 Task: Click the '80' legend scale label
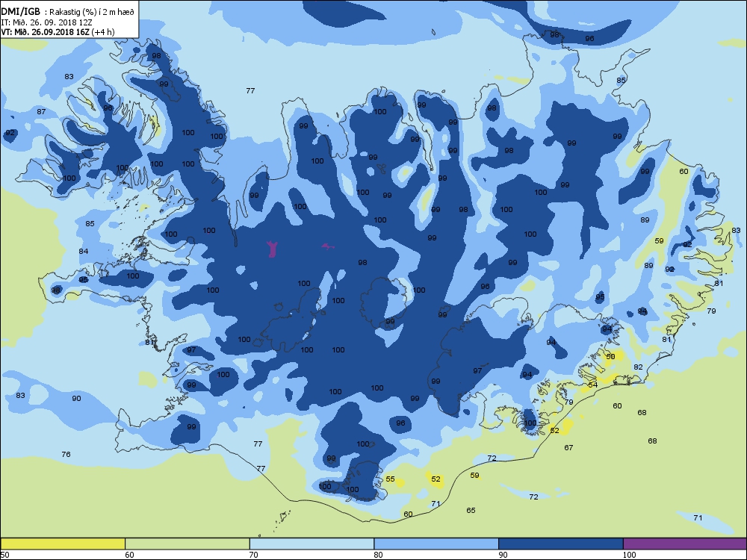tap(378, 555)
